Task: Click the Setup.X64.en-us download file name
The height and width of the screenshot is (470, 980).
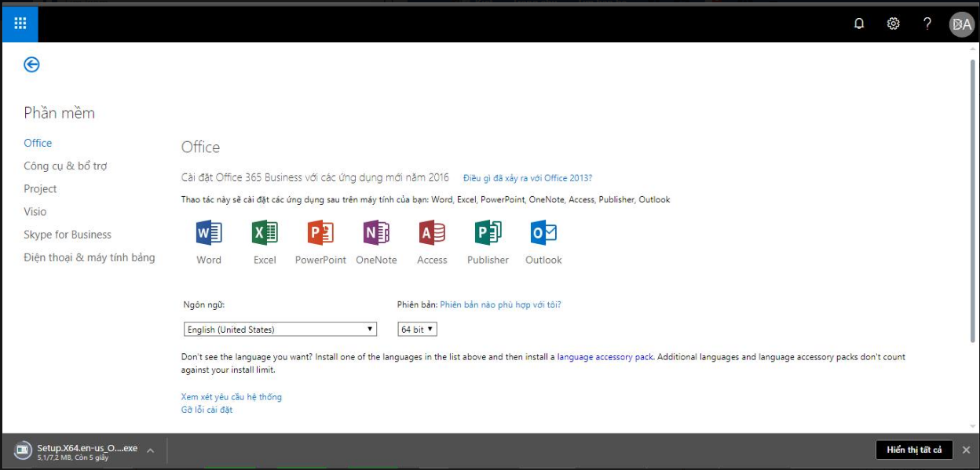Action: [87, 448]
